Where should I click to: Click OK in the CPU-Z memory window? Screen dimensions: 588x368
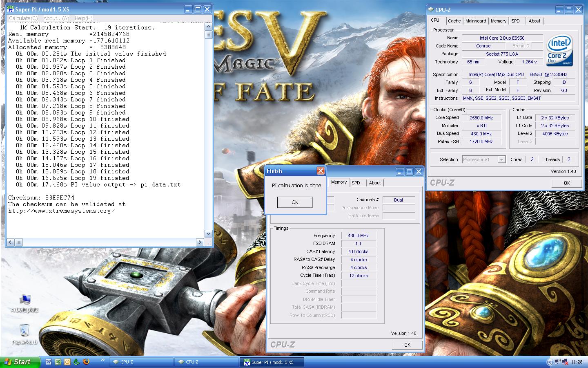[x=407, y=345]
